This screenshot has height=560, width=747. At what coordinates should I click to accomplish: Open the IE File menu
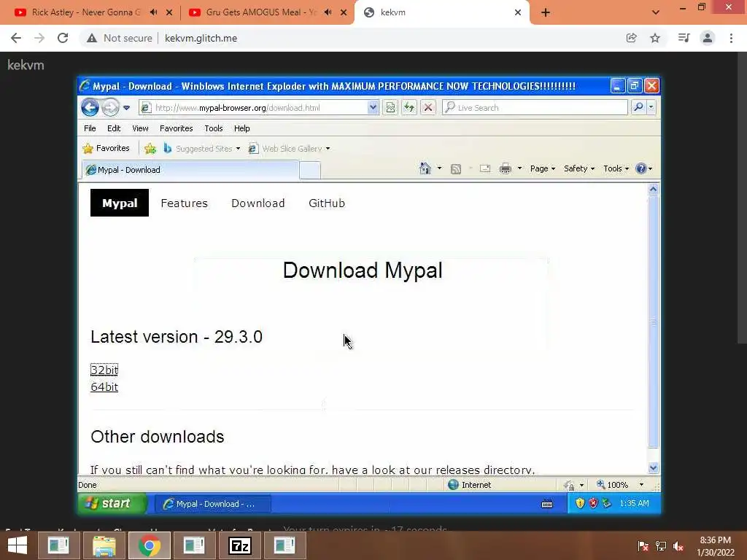pos(90,128)
